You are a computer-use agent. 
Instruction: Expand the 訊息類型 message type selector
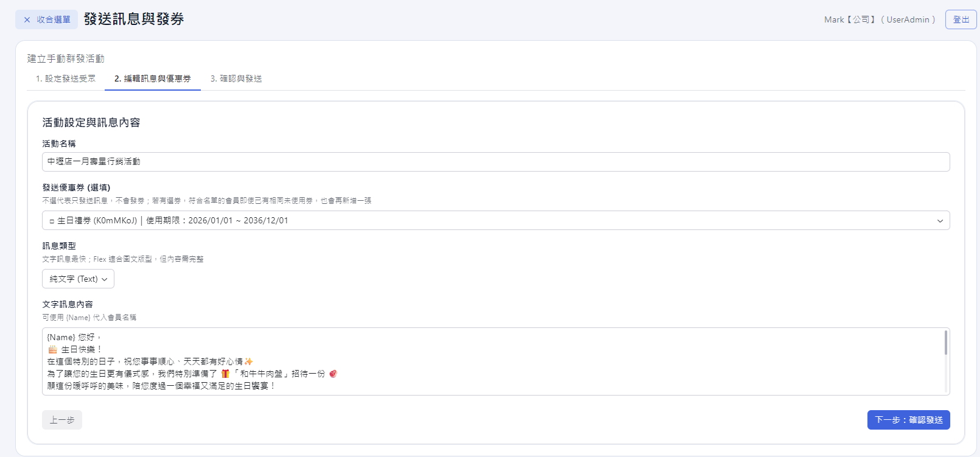point(78,279)
